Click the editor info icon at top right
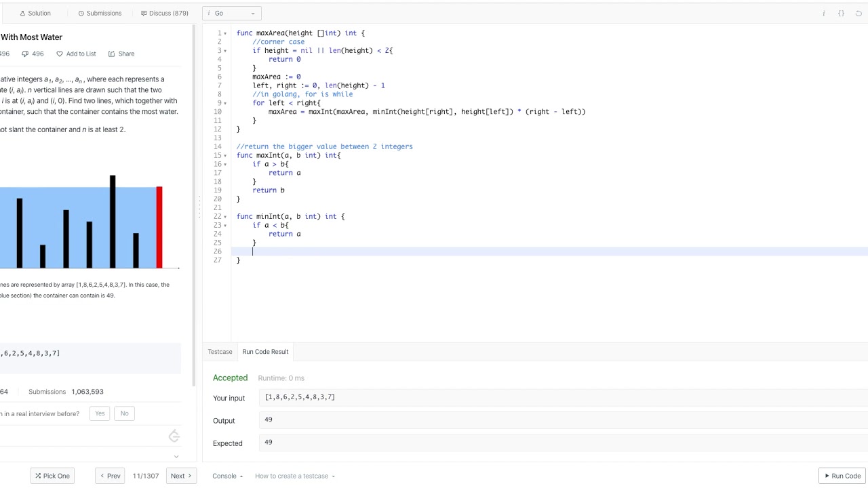The height and width of the screenshot is (488, 868). coord(824,13)
